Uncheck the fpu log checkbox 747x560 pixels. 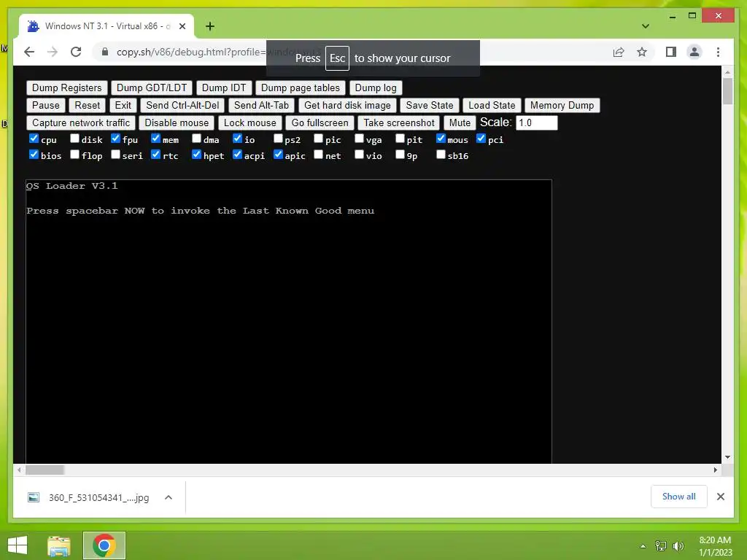[x=115, y=139]
